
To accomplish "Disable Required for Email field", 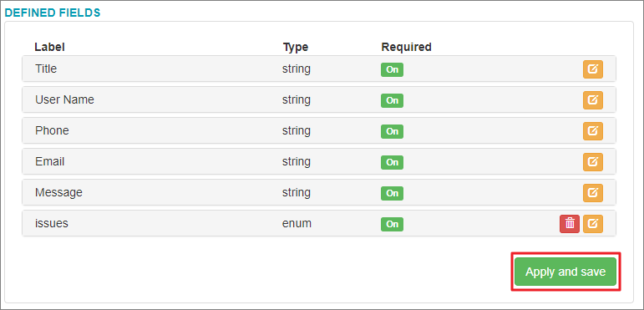I will point(393,162).
